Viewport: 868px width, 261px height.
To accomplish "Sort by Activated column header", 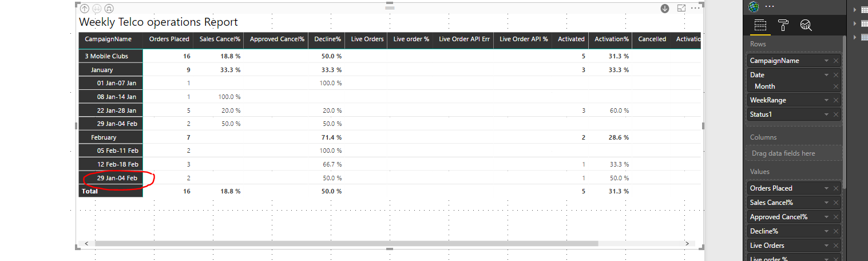I will 570,39.
